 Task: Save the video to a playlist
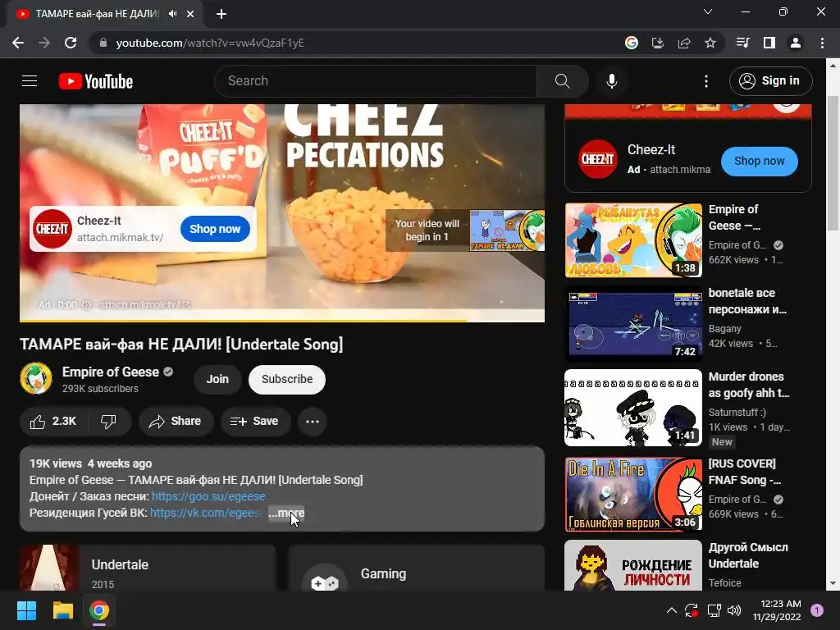(255, 421)
